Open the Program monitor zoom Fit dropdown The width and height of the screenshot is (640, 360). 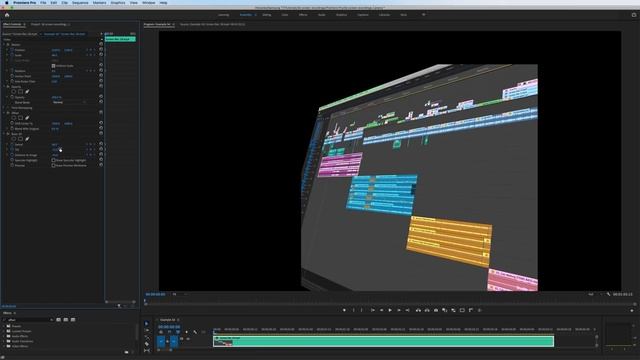click(178, 294)
